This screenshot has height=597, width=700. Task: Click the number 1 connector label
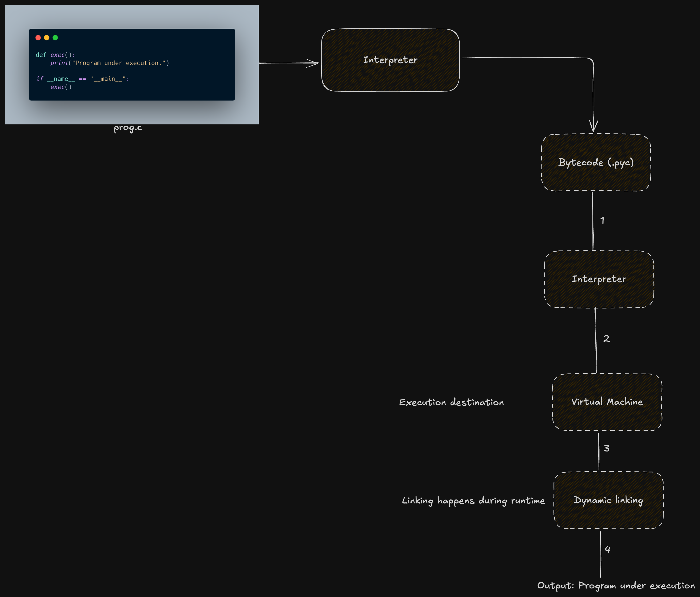(602, 221)
